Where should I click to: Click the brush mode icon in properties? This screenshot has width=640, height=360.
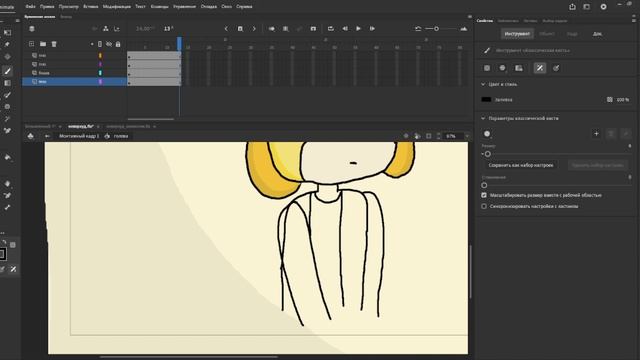[502, 68]
